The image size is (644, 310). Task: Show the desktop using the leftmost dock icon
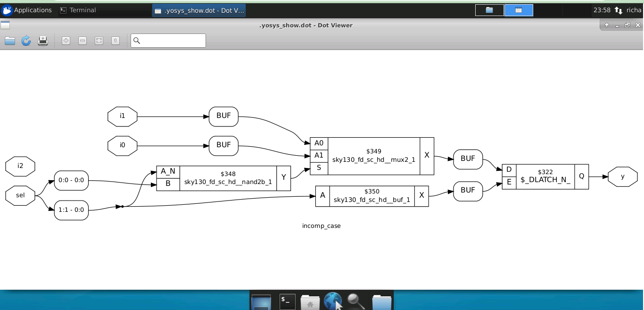[x=261, y=300]
